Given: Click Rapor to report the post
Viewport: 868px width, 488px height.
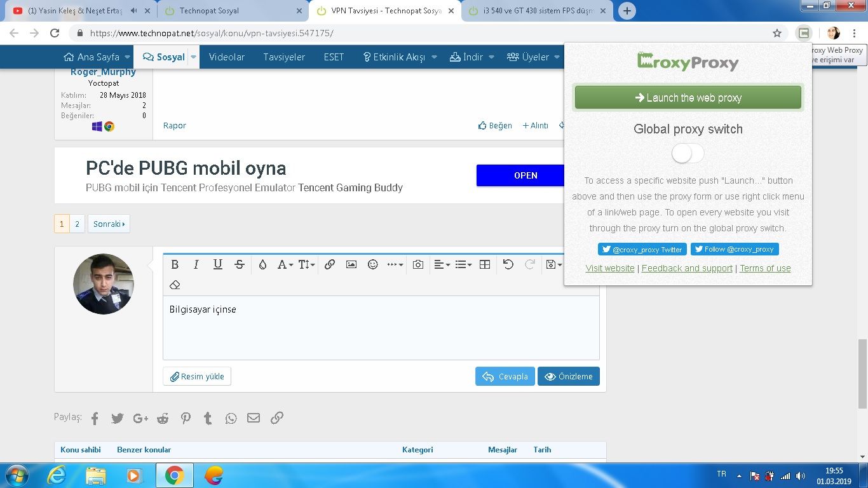Looking at the screenshot, I should pos(175,126).
